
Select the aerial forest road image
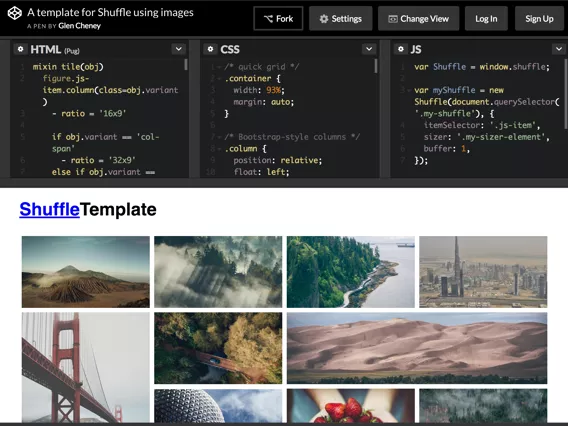(x=218, y=348)
